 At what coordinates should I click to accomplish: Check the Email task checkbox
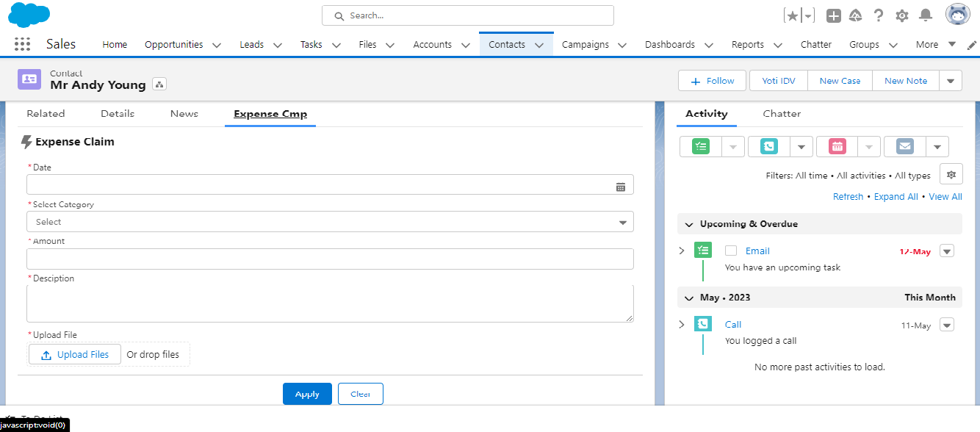point(731,251)
